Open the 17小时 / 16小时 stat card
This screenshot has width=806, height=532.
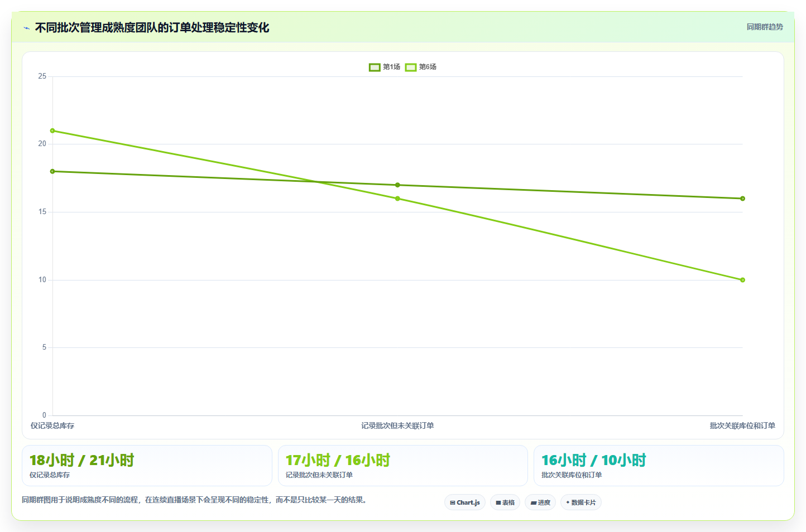coord(402,466)
